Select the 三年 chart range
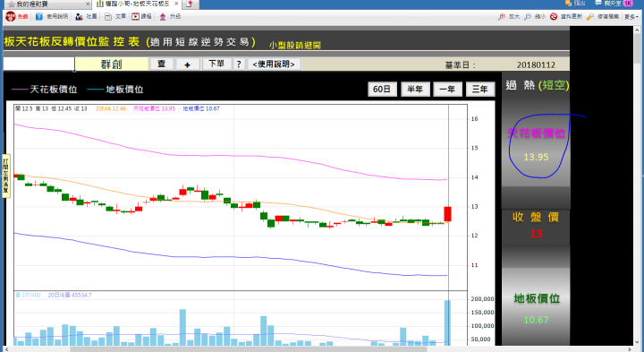 point(480,90)
